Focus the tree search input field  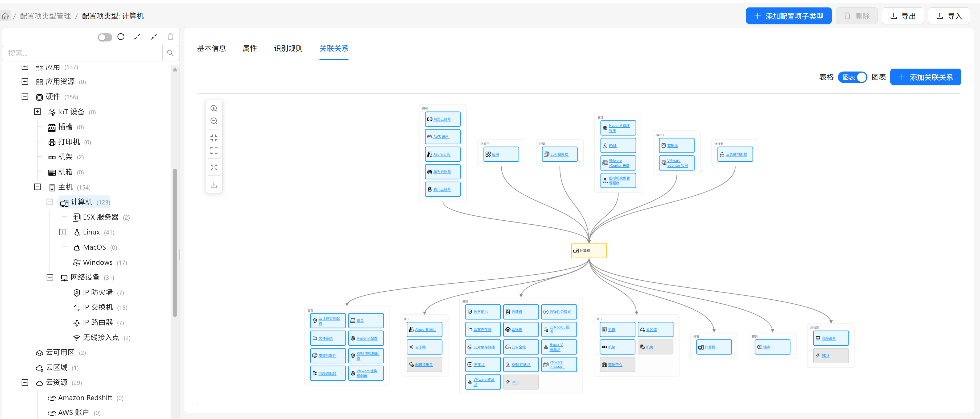click(x=83, y=53)
